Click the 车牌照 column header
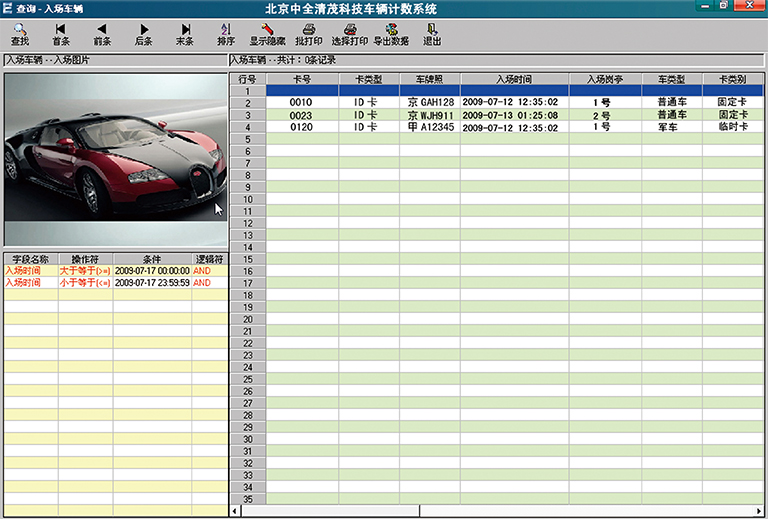 click(429, 78)
